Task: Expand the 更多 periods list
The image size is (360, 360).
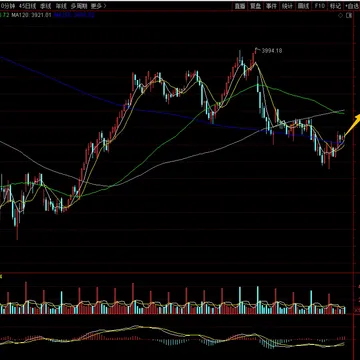Action: (x=98, y=6)
